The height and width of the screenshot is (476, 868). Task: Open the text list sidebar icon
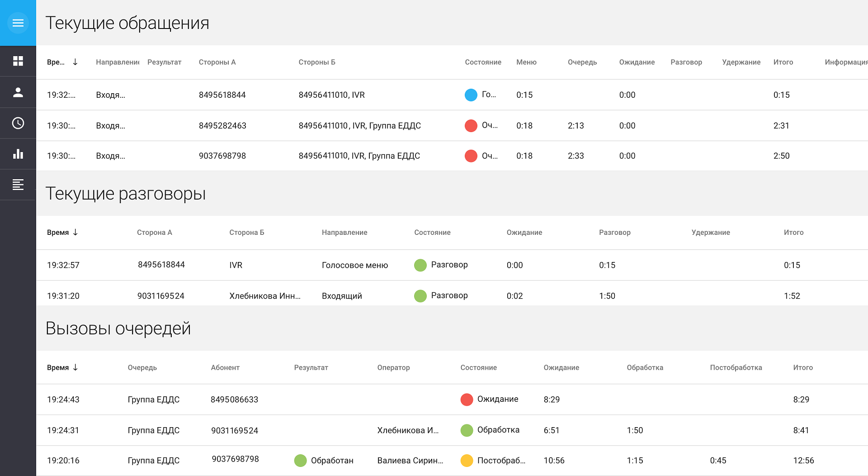[18, 185]
